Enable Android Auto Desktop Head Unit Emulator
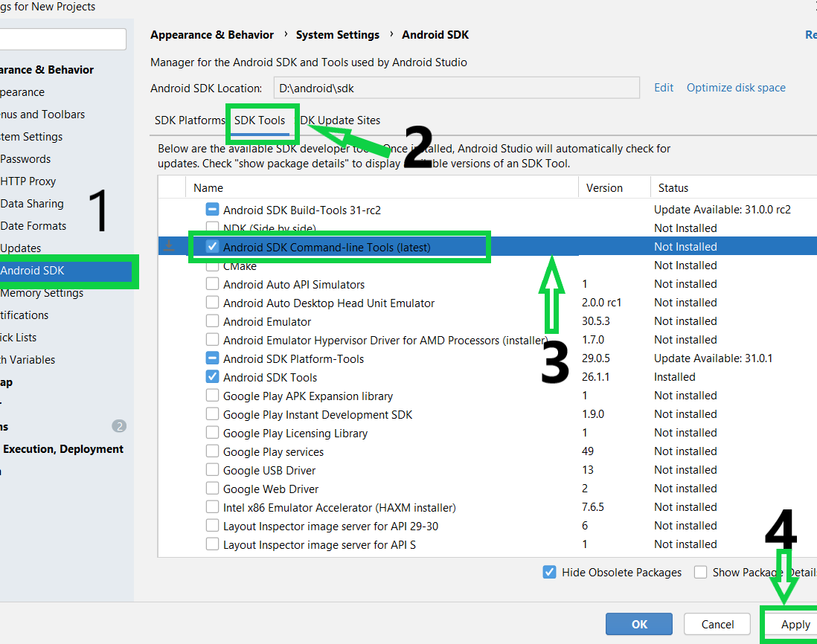 (212, 303)
